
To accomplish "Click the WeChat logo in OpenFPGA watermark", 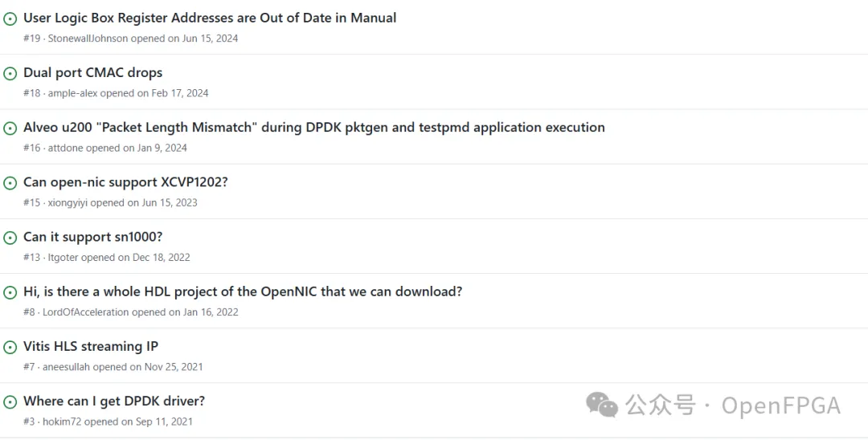I will (x=602, y=405).
